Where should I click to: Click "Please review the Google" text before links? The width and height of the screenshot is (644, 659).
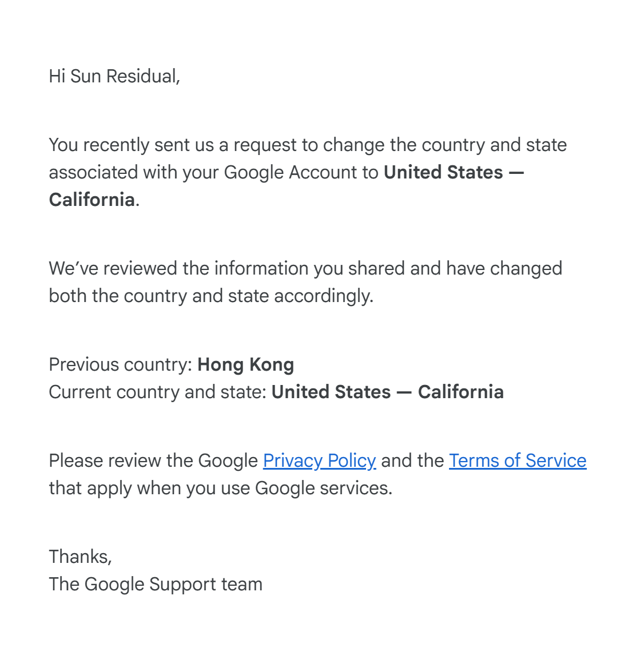[x=153, y=460]
